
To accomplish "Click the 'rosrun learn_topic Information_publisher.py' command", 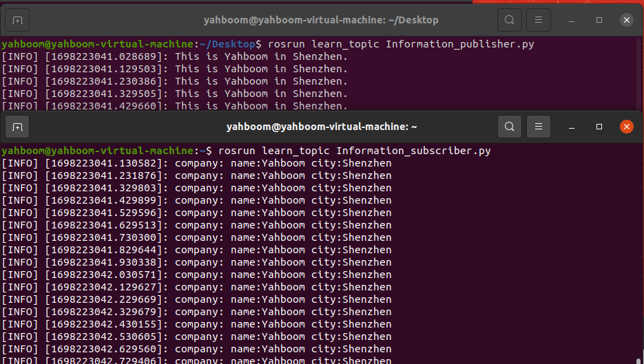I will 401,44.
